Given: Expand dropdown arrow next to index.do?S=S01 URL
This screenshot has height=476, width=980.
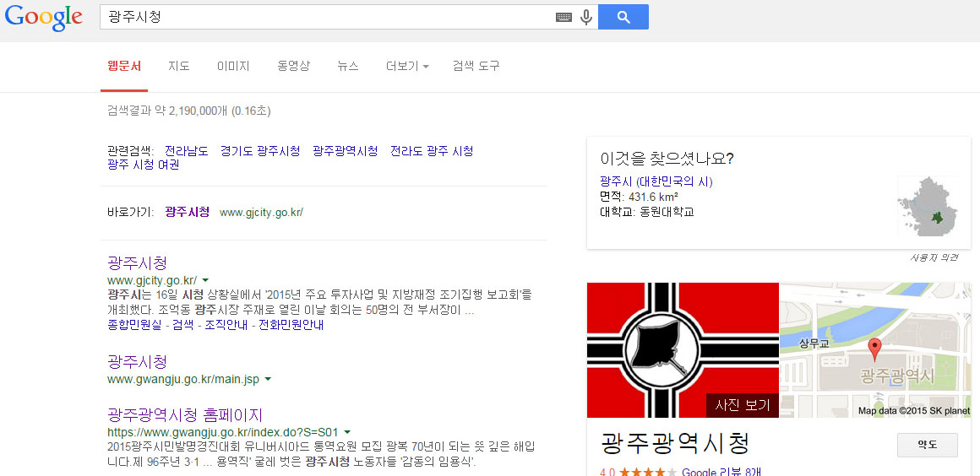Looking at the screenshot, I should [347, 431].
